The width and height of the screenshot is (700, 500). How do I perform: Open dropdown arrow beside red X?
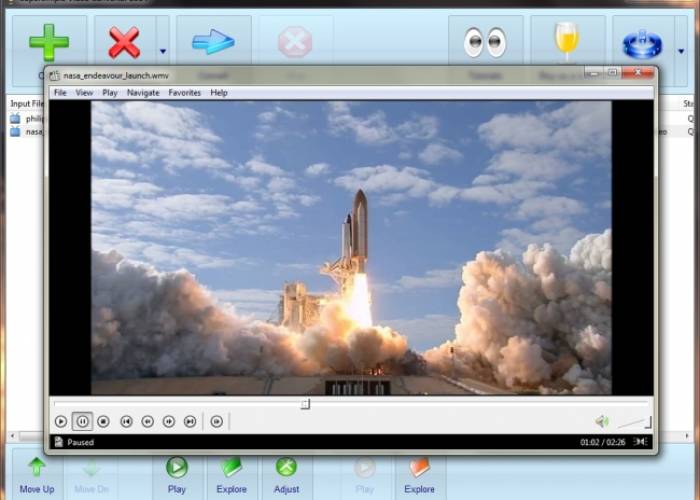coord(163,51)
